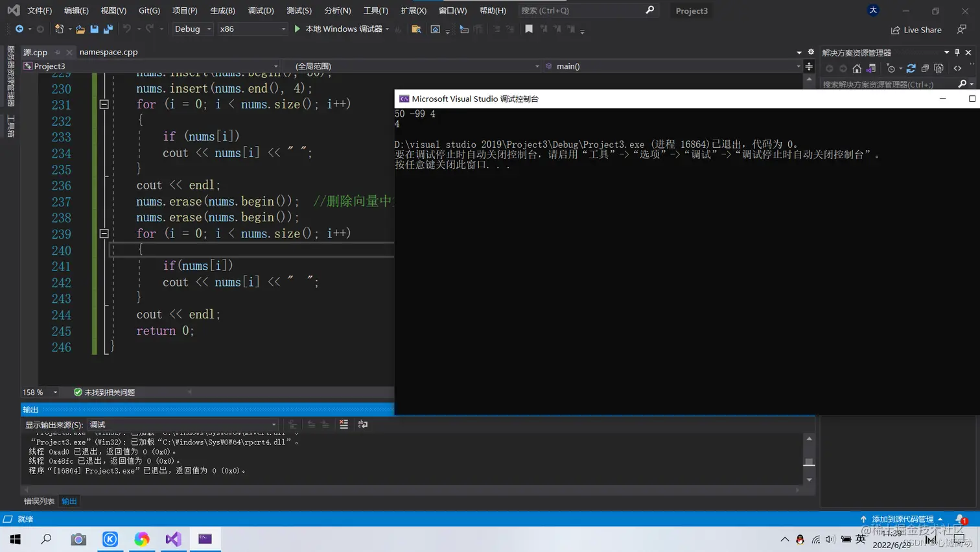Click the 未找到相关问题 status indicator

click(x=104, y=392)
